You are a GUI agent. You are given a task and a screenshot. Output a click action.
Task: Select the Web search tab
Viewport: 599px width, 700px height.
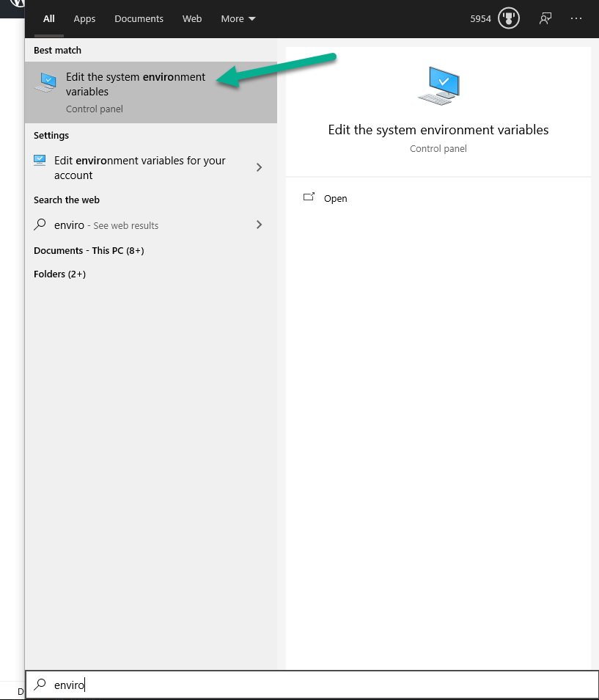[191, 18]
